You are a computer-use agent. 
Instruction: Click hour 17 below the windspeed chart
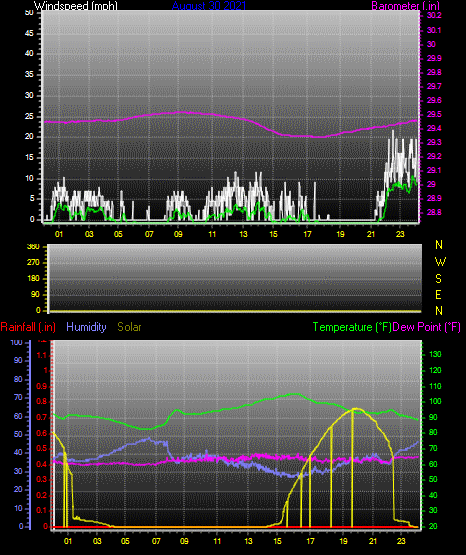coord(307,234)
